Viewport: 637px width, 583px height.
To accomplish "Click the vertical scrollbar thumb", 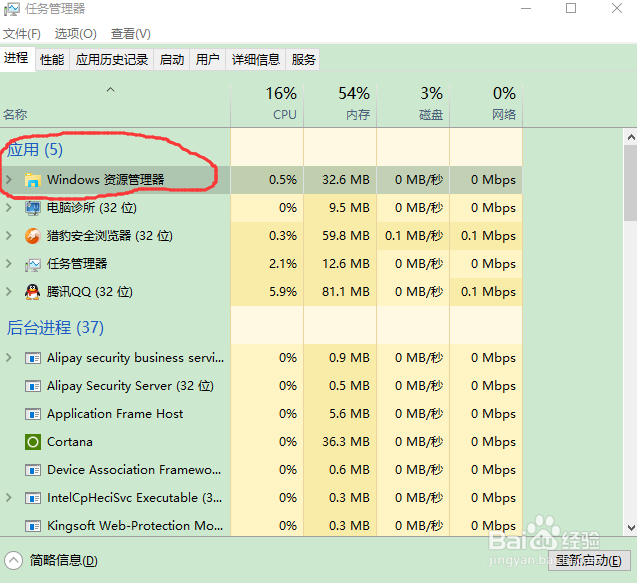I will coord(631,183).
